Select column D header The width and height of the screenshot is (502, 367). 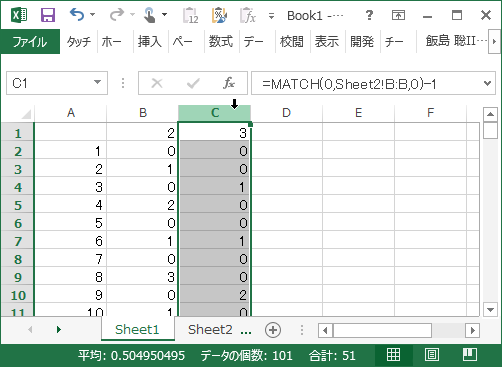pos(286,113)
